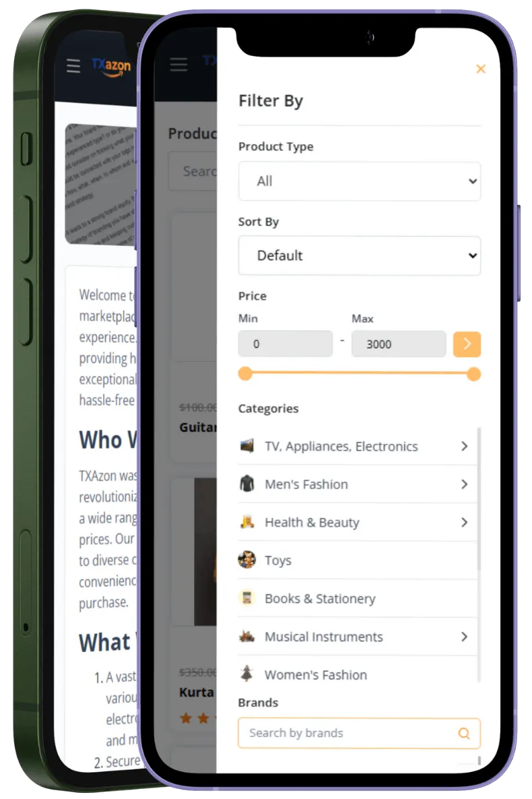Click the maximum price slider handle
Image resolution: width=532 pixels, height=799 pixels.
pyautogui.click(x=473, y=374)
